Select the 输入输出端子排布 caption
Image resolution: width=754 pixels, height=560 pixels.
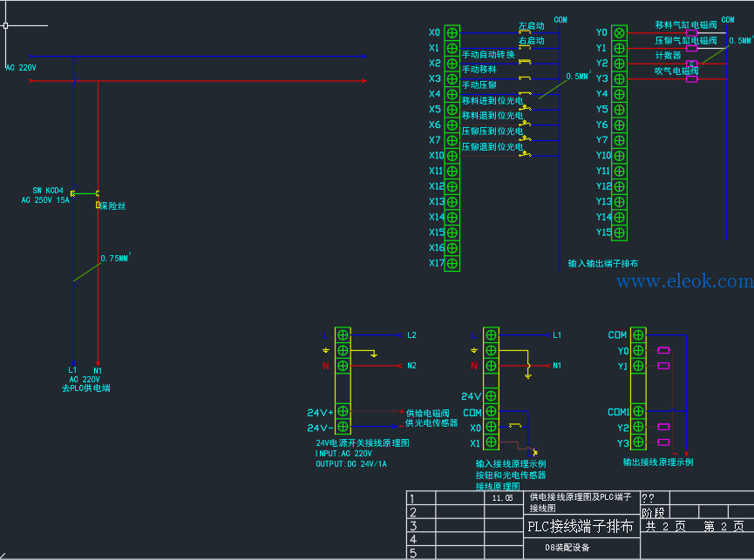tap(603, 264)
